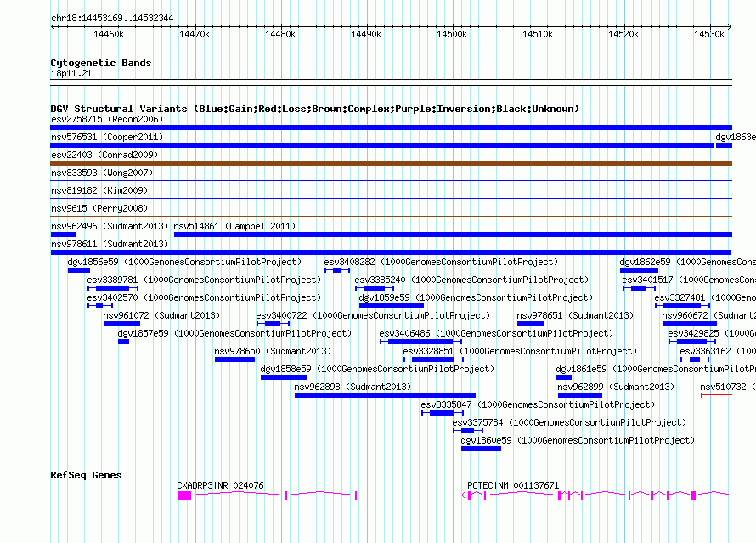This screenshot has width=756, height=543.
Task: Click the chr18:14453169..14532344 coordinate label
Action: coord(112,19)
